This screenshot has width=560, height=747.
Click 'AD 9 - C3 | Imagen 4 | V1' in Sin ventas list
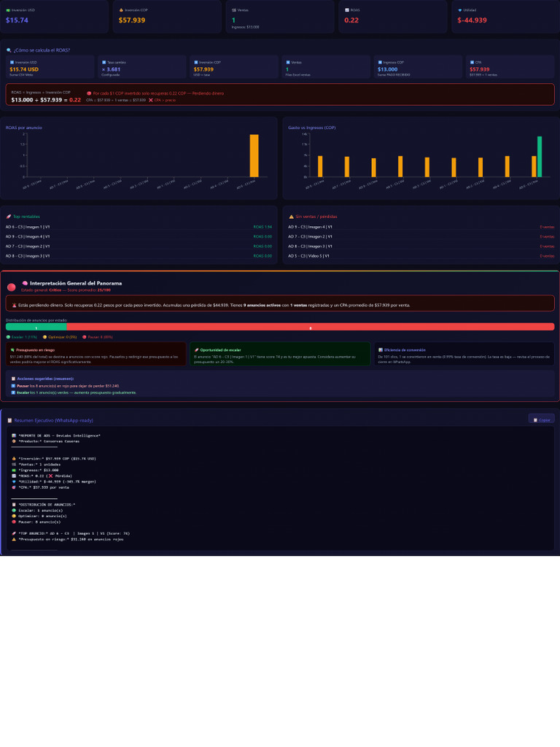tap(310, 228)
